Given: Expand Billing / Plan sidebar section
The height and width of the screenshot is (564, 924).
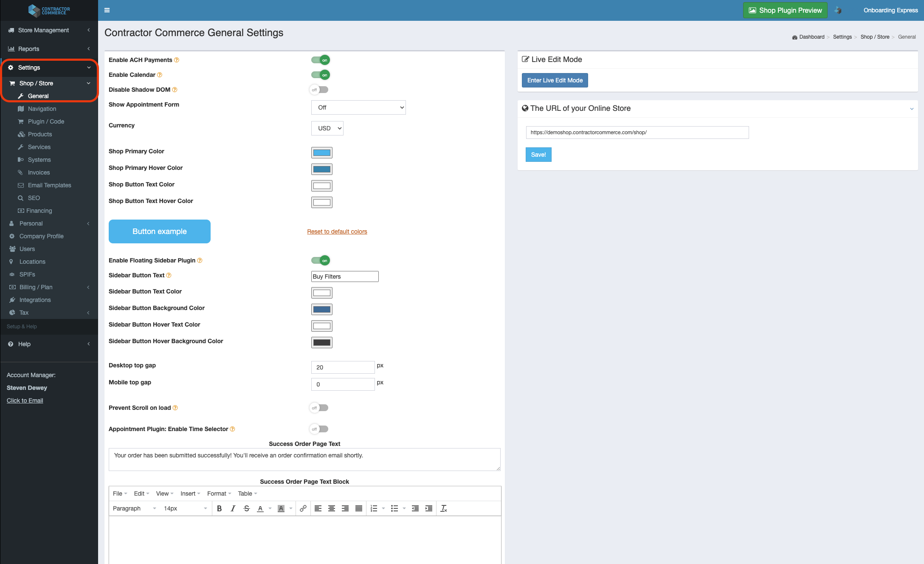Looking at the screenshot, I should tap(49, 287).
